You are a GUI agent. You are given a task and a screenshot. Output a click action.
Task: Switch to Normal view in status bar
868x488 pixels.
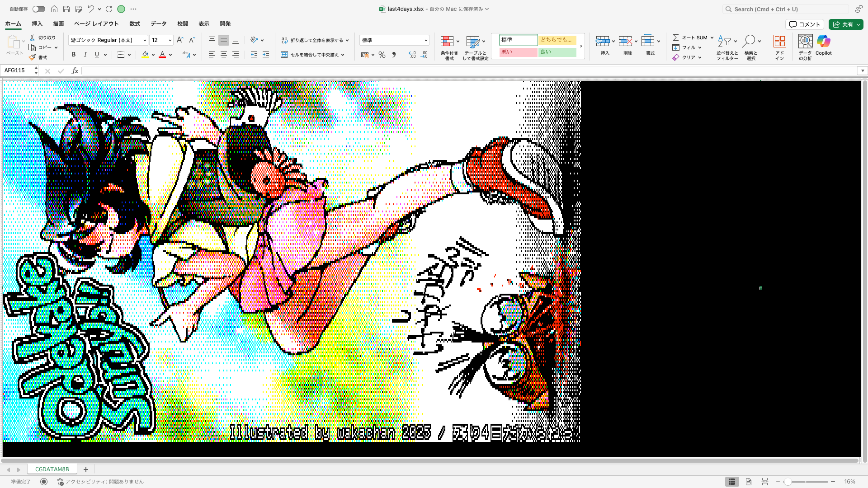point(732,482)
